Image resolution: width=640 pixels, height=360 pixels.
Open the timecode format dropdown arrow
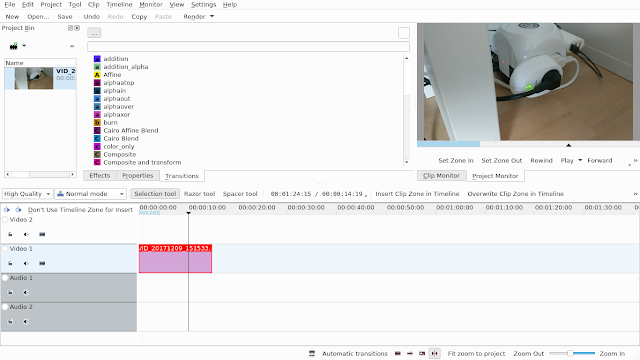point(366,196)
